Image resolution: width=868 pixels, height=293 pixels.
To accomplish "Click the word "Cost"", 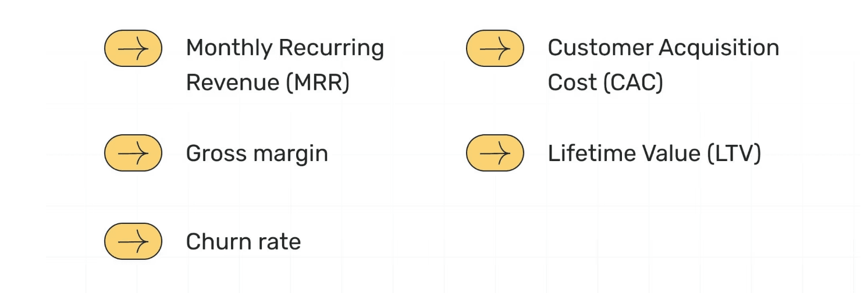I will pos(572,83).
